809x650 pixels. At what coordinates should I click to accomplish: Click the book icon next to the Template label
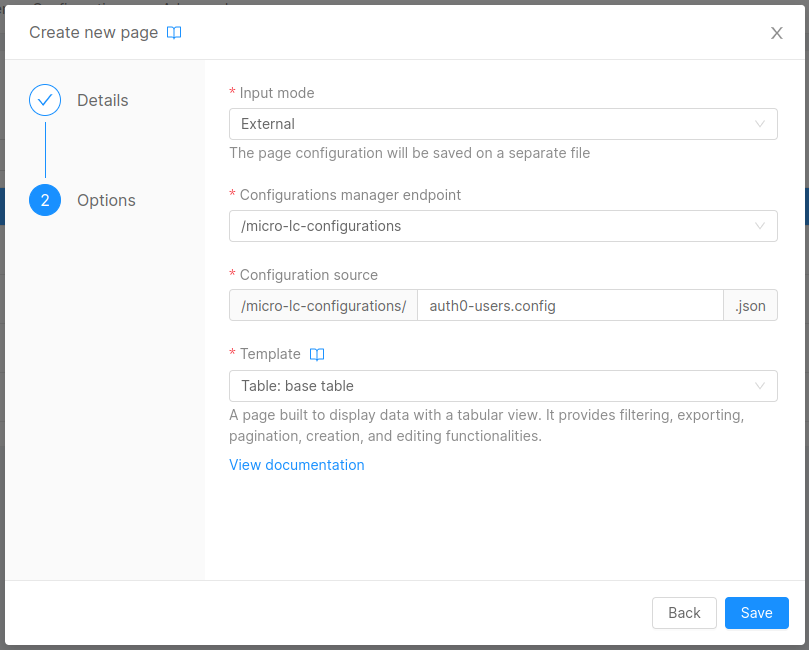pos(316,353)
